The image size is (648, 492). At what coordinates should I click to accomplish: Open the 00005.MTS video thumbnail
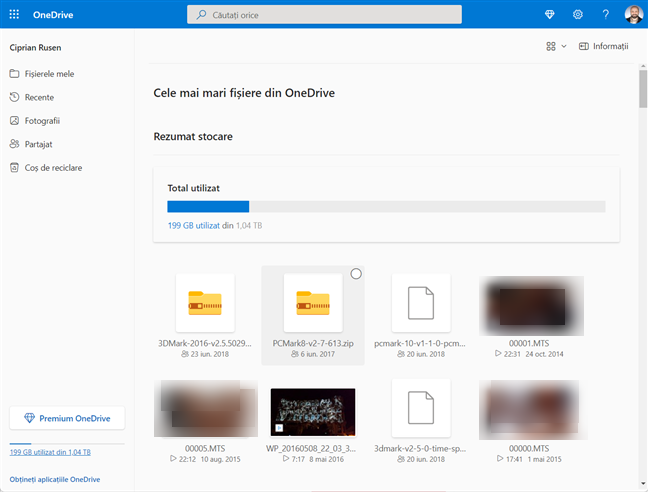click(x=206, y=409)
